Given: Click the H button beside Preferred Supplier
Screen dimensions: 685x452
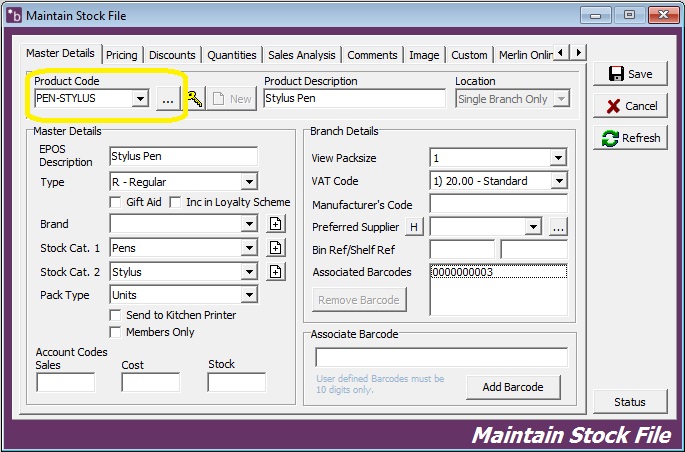Looking at the screenshot, I should click(x=414, y=228).
